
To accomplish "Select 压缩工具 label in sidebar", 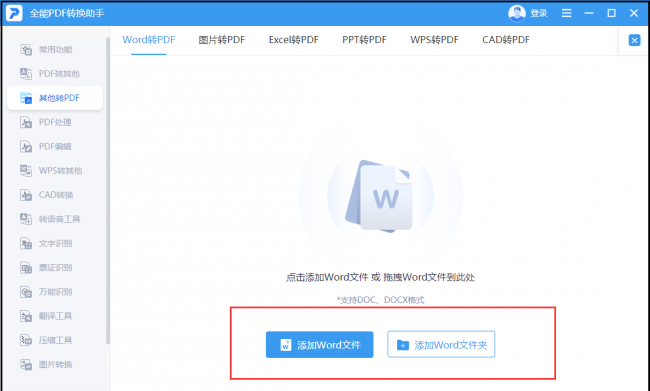I will tap(56, 340).
